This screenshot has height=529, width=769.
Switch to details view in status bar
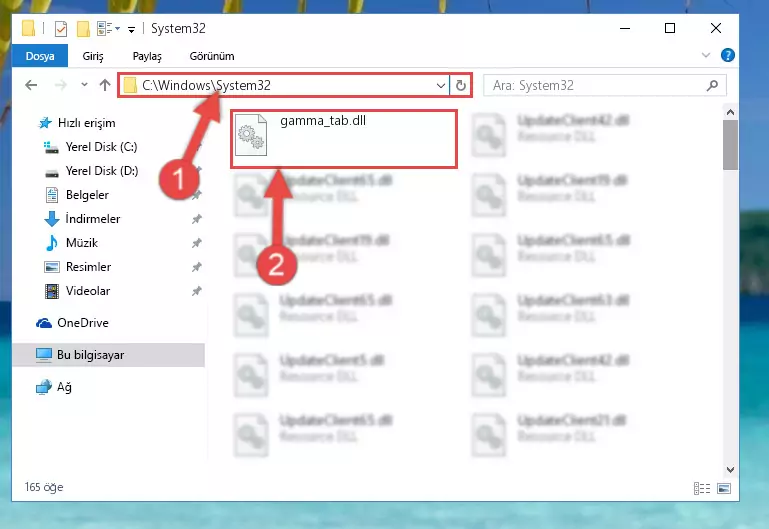coord(702,488)
